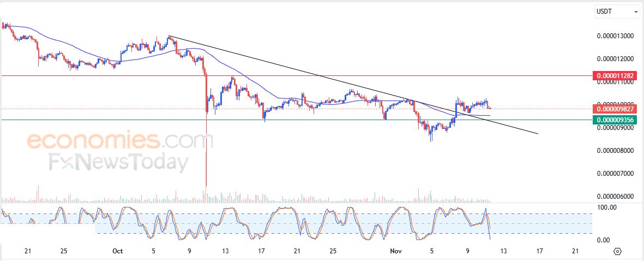Open the USDT currency dropdown
Image resolution: width=644 pixels, height=261 pixels.
617,11
